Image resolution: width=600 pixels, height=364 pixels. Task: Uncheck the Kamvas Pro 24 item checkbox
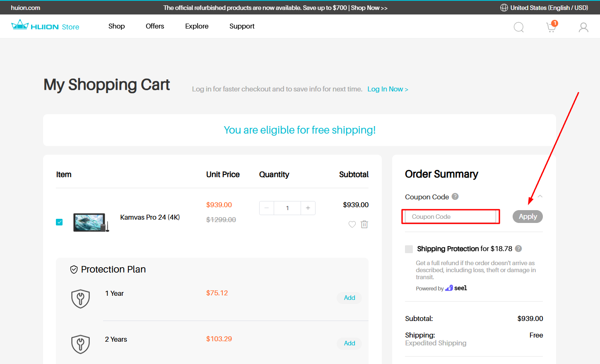point(59,222)
